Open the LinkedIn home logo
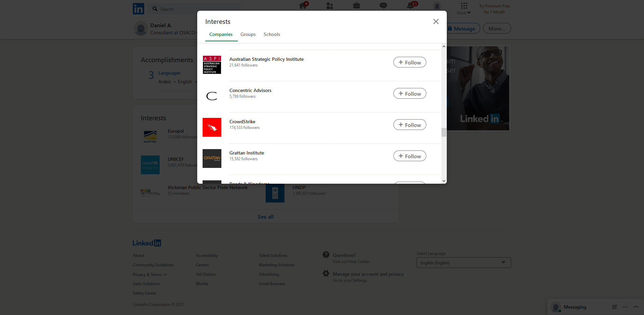644x315 pixels. (x=139, y=9)
